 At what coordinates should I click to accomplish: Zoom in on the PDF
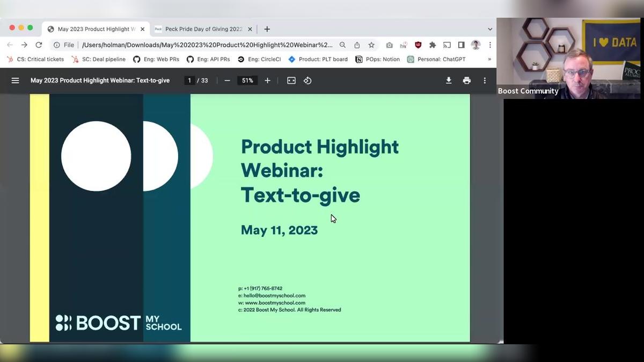[x=267, y=80]
